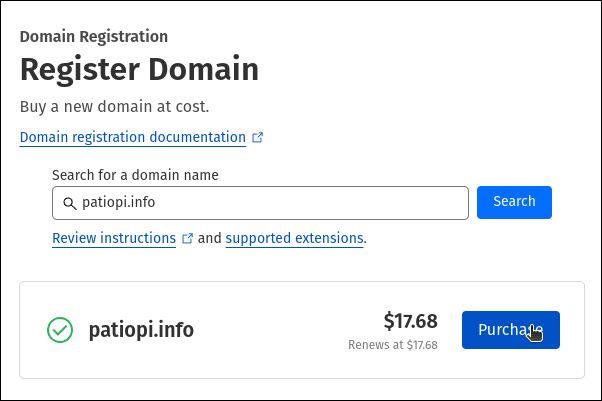The image size is (602, 401).
Task: Click the bold $17.68 price
Action: coord(410,321)
